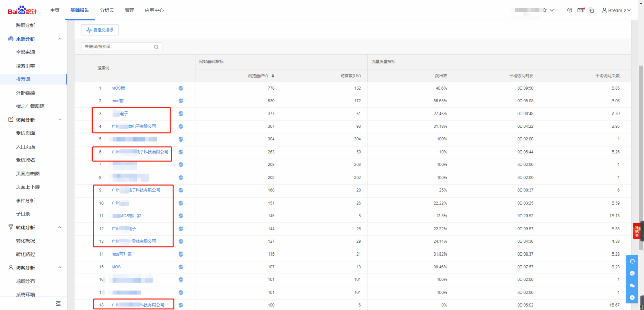This screenshot has height=310, width=644.
Task: Open the mail notifications icon
Action: [580, 10]
